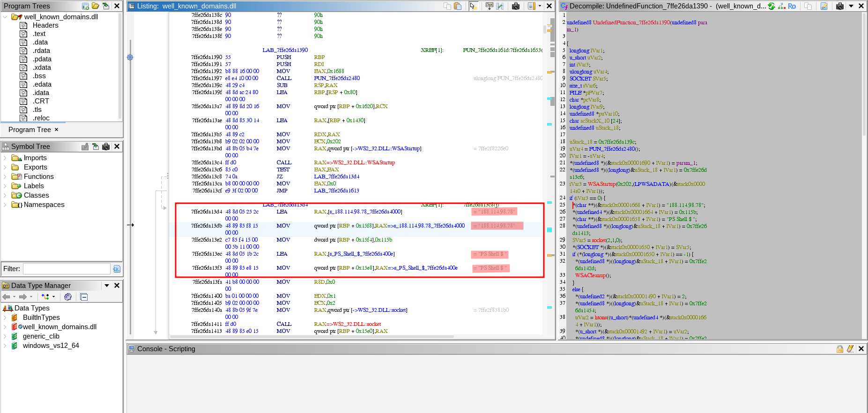Click LAB_7ffe26da1613 jump target in Listing
Image resolution: width=868 pixels, height=413 pixels.
point(336,191)
